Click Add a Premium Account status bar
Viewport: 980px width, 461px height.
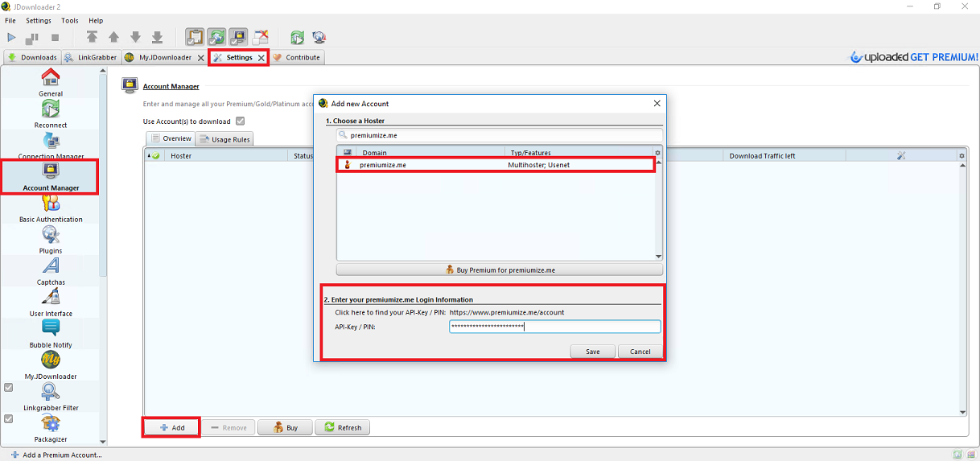point(56,455)
